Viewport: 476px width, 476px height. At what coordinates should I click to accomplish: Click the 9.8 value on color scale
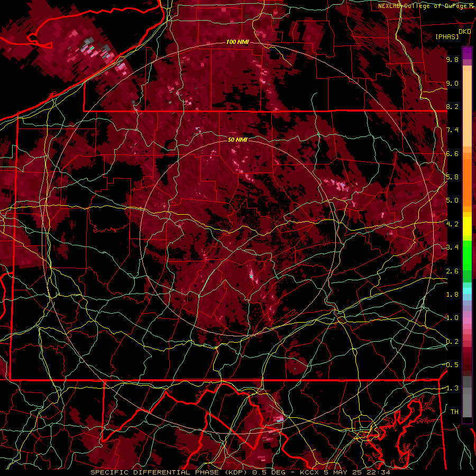click(x=452, y=59)
